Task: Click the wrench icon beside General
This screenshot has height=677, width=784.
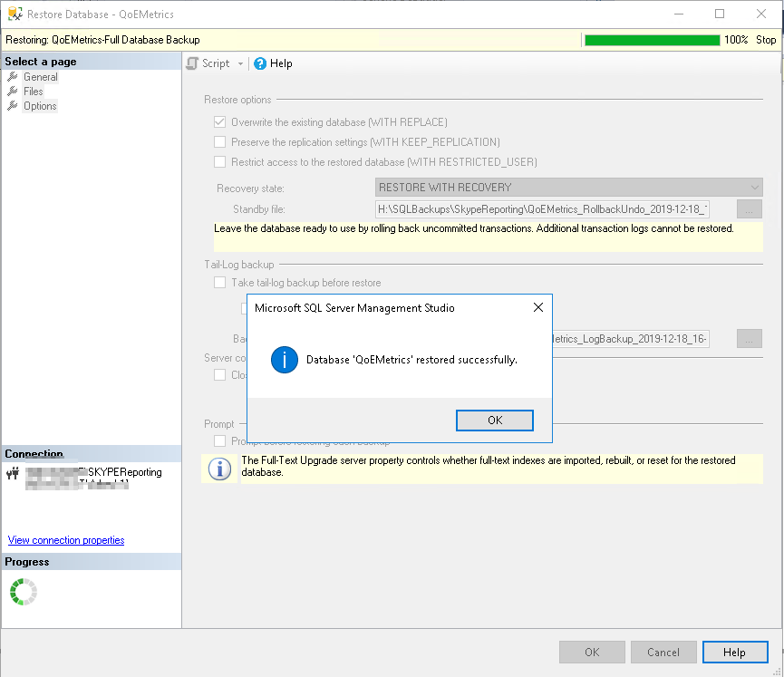Action: point(13,76)
